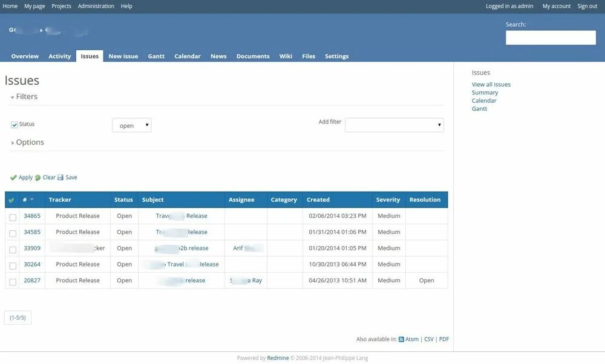605x364 pixels.
Task: Open the Status 'open' dropdown
Action: pyautogui.click(x=131, y=125)
